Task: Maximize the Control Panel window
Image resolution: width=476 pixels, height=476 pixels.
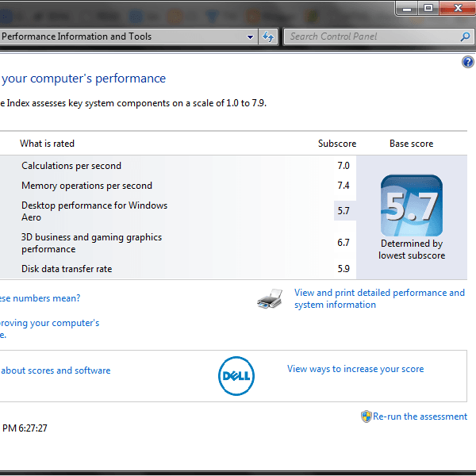Action: coord(428,8)
